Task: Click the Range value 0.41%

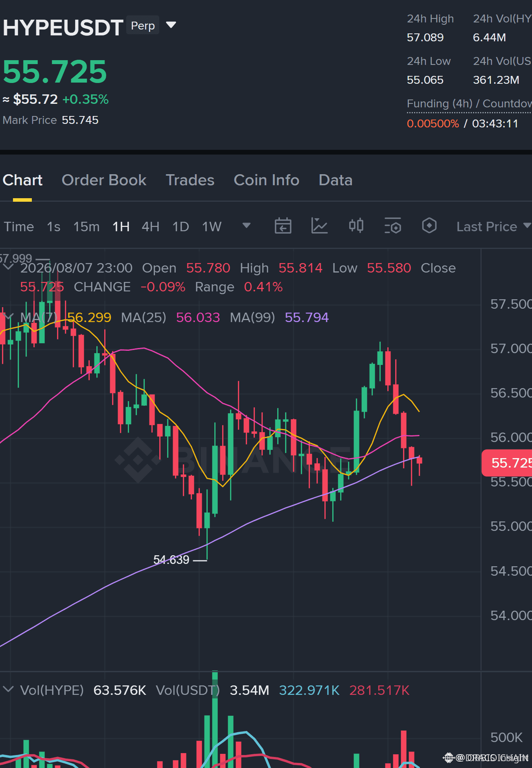Action: pos(263,287)
